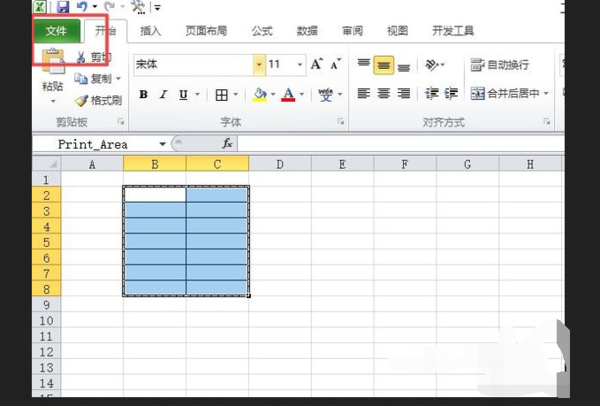Click the Undo arrow icon

(x=82, y=7)
